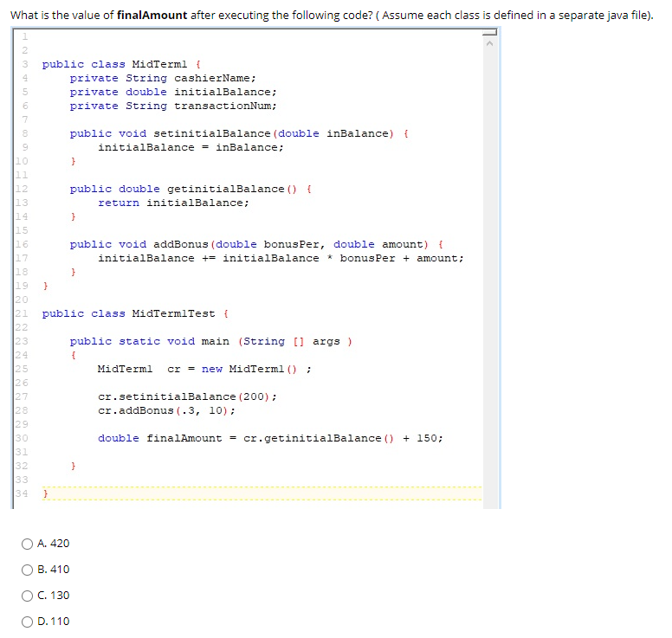Click the split handle at top of scrollbar
Image resolution: width=672 pixels, height=638 pixels.
pos(490,33)
